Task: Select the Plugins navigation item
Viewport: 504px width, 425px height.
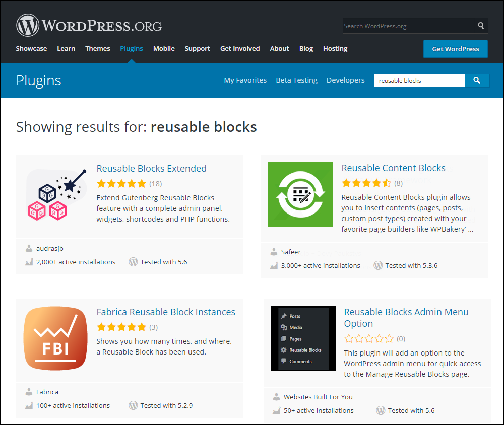Action: pos(132,48)
